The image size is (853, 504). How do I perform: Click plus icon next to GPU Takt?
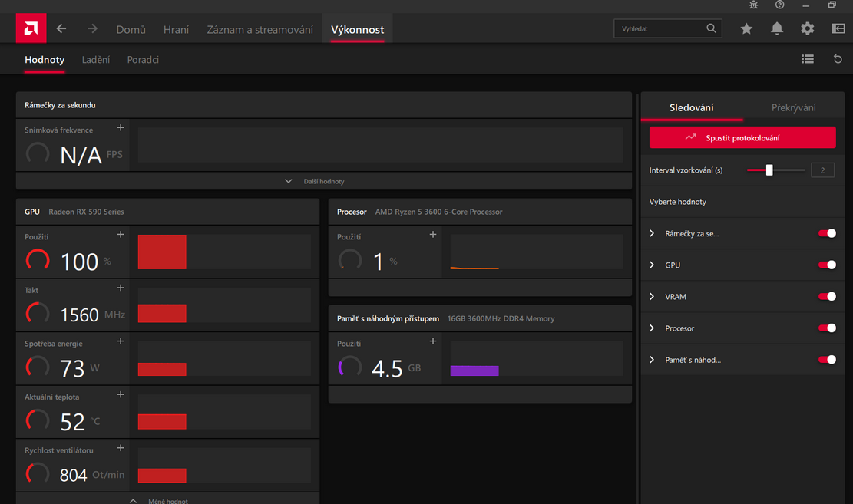tap(121, 288)
